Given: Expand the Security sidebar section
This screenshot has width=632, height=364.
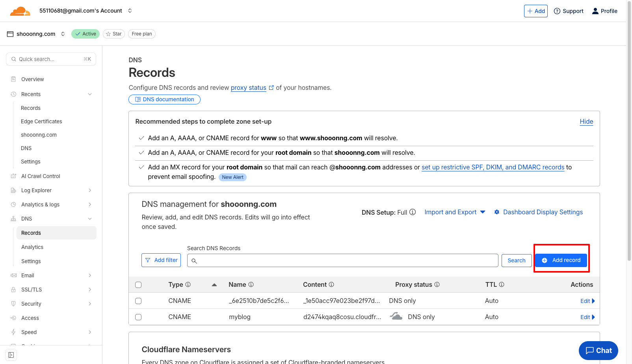Looking at the screenshot, I should coord(90,304).
